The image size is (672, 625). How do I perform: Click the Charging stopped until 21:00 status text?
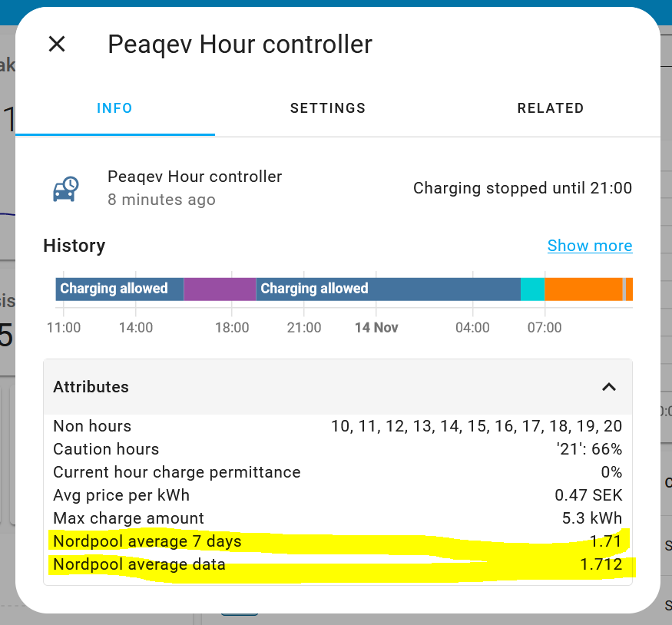click(522, 188)
